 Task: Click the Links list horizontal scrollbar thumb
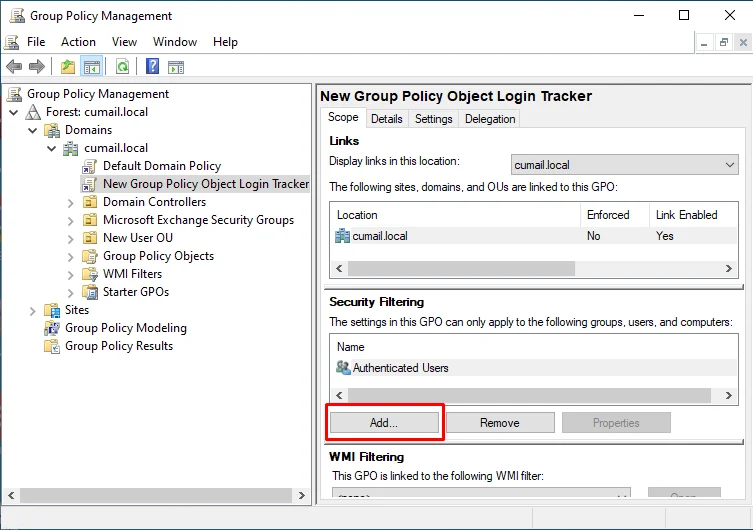(x=461, y=268)
